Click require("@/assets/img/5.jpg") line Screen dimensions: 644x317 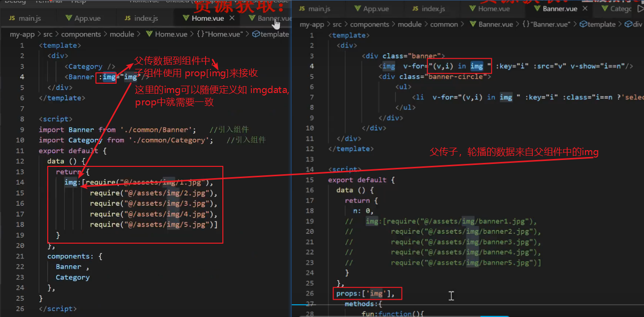153,224
